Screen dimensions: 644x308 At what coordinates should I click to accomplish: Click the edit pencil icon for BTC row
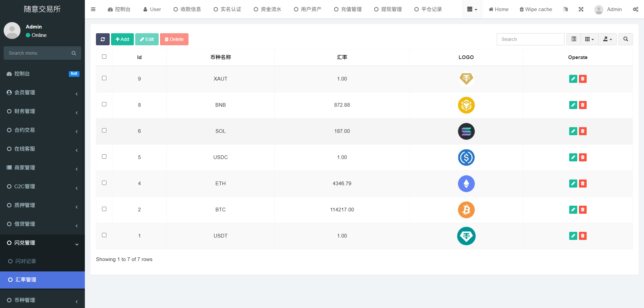573,210
